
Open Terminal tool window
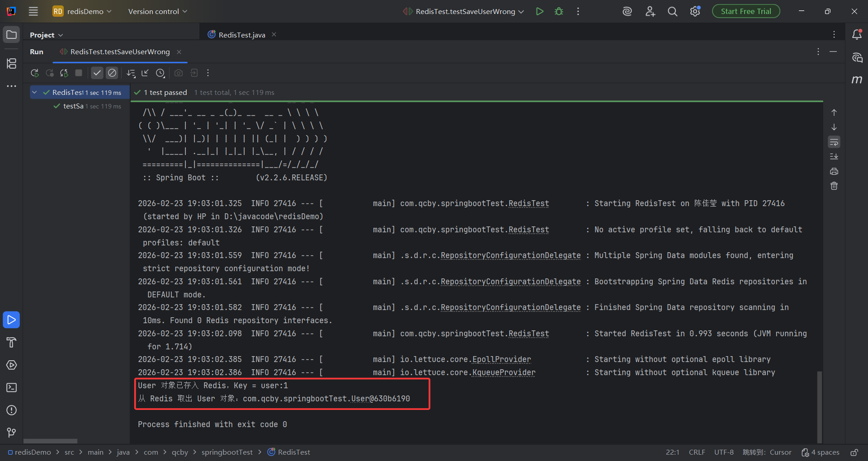(11, 388)
